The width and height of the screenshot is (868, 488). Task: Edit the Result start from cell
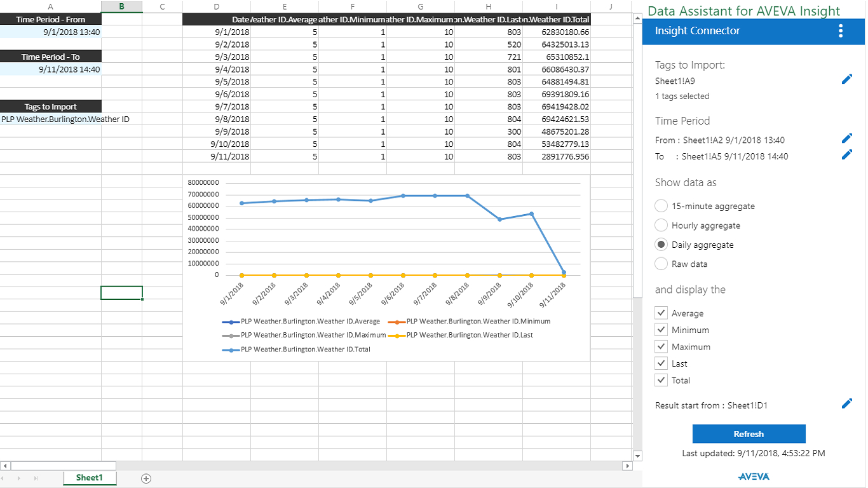coord(846,403)
